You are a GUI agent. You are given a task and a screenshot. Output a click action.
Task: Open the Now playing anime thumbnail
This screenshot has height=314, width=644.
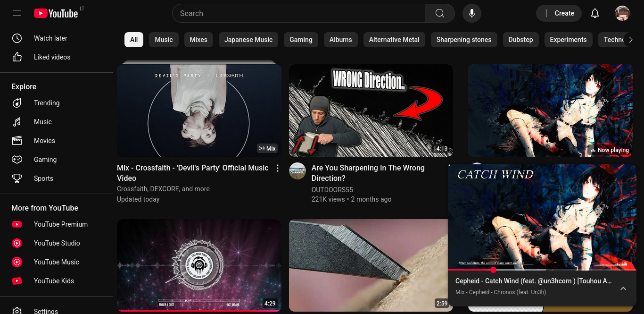click(550, 110)
